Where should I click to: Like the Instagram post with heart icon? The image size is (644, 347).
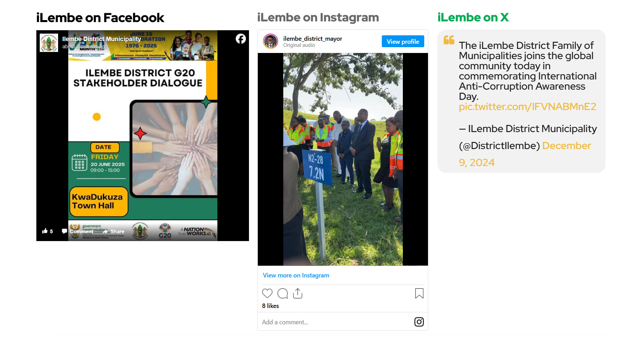(267, 293)
